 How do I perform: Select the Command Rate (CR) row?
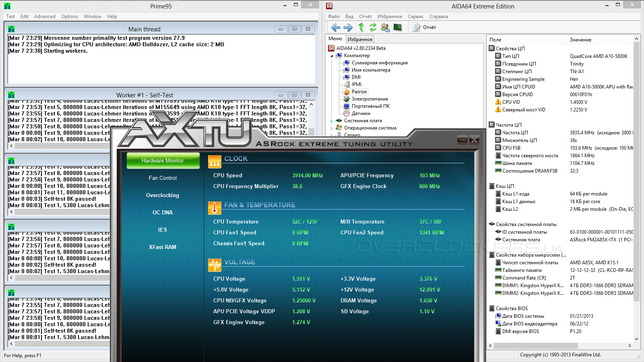coord(561,278)
